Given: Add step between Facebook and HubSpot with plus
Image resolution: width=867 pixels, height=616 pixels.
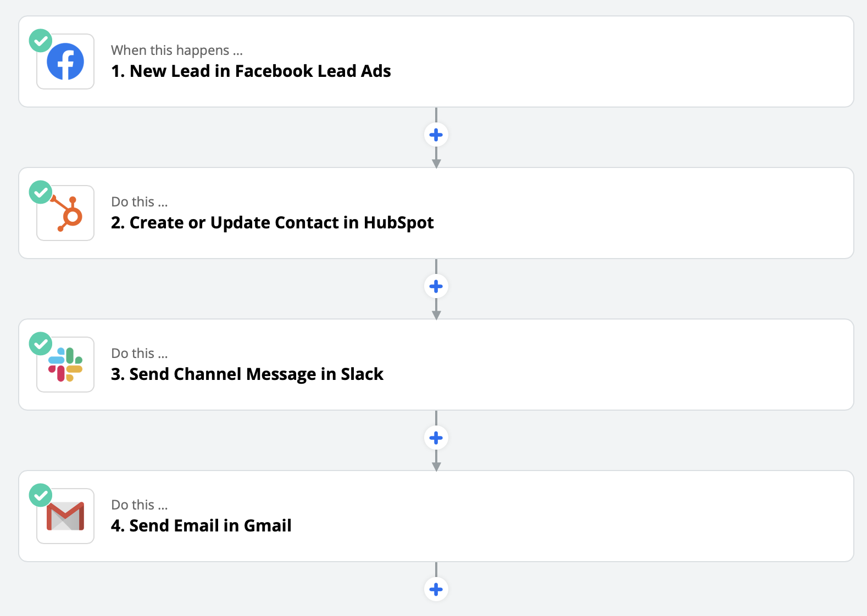Looking at the screenshot, I should 436,135.
